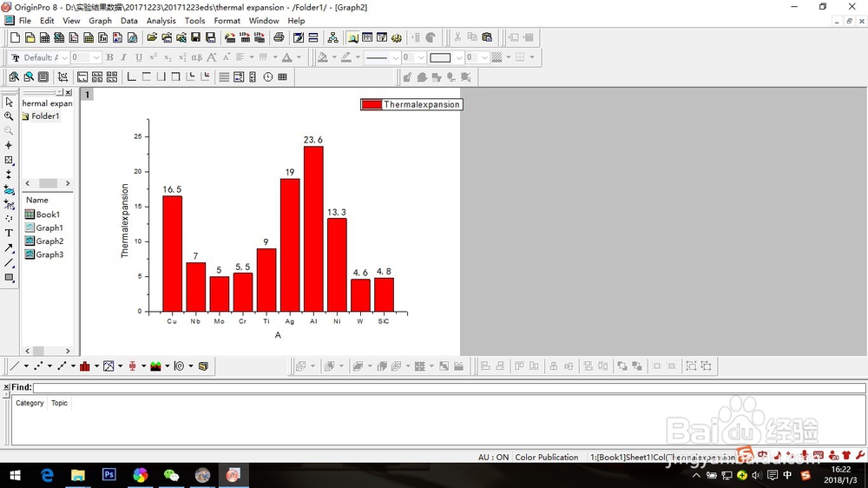868x488 pixels.
Task: Select Folder1 in Project Explorer
Action: 41,115
